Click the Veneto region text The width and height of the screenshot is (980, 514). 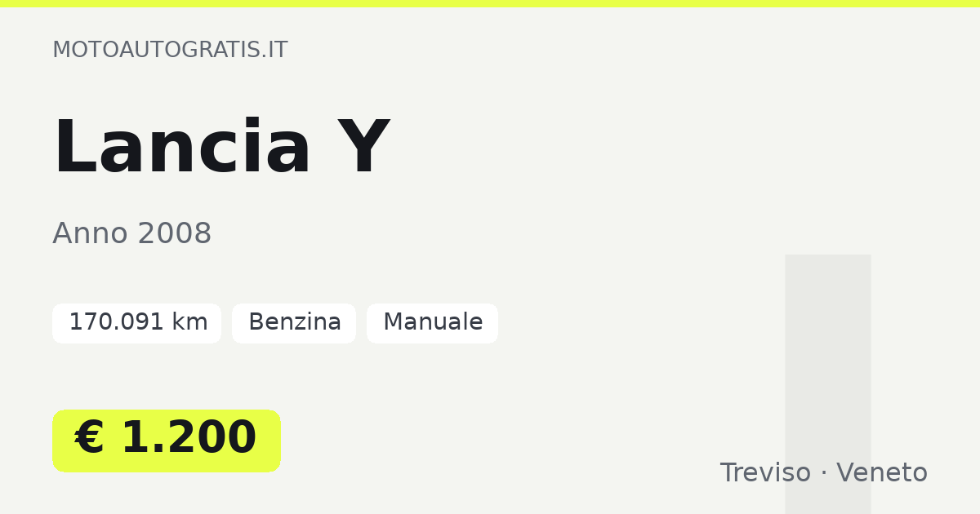(882, 473)
